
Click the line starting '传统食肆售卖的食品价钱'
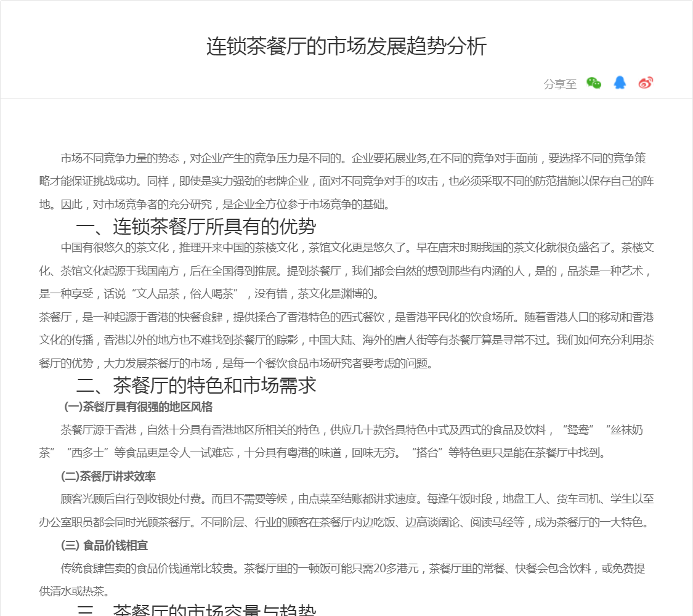[x=353, y=569]
